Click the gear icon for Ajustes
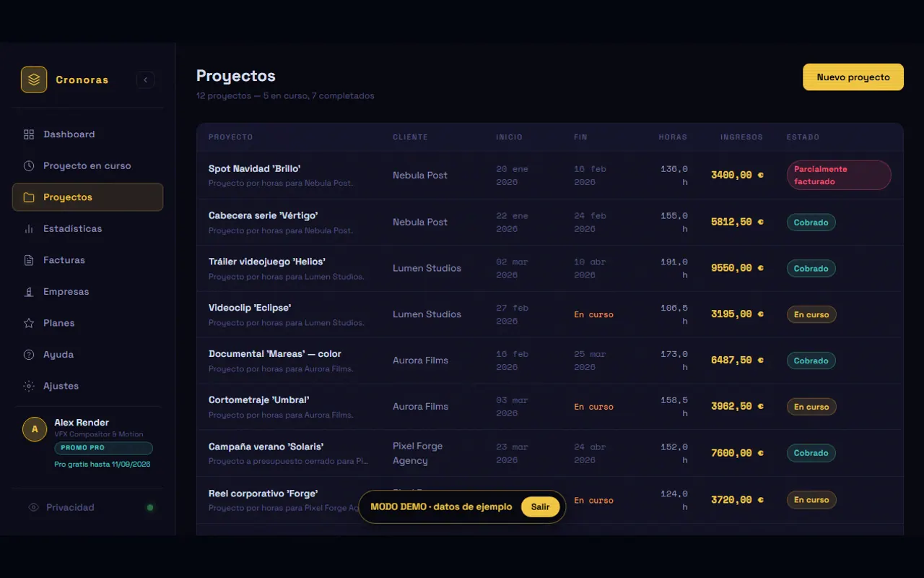The width and height of the screenshot is (924, 578). click(x=29, y=386)
